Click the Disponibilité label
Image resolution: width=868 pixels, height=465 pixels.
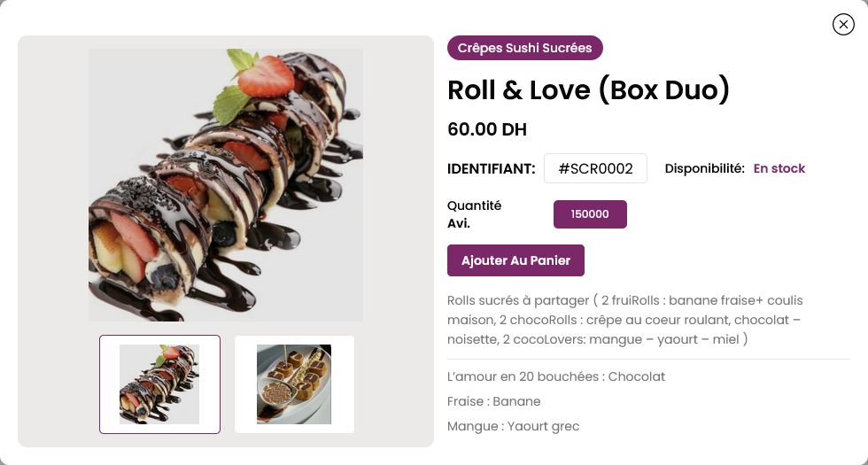pos(705,168)
